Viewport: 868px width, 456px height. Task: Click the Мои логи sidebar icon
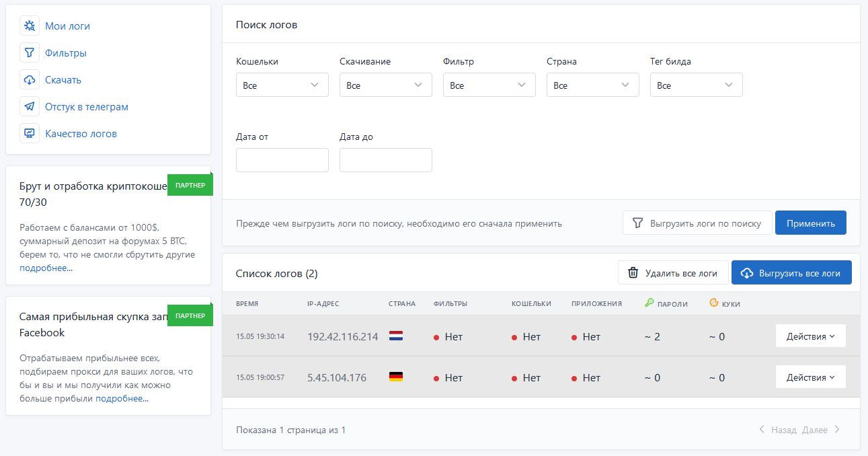coord(30,26)
